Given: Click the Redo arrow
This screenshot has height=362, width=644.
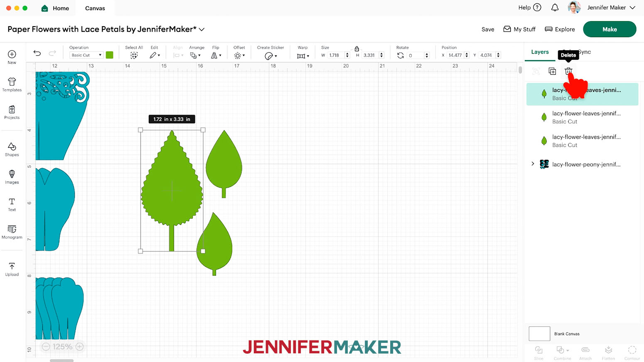Looking at the screenshot, I should coord(52,53).
